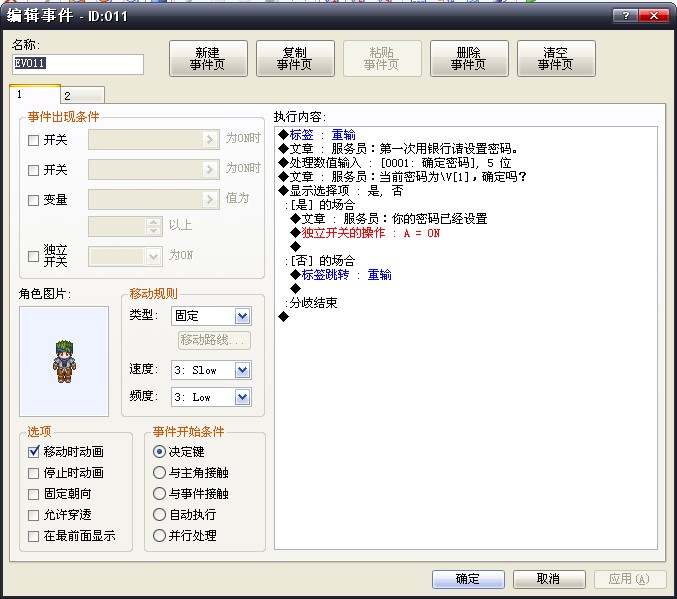The height and width of the screenshot is (599, 677).
Task: Switch to event page tab 2
Action: point(82,95)
